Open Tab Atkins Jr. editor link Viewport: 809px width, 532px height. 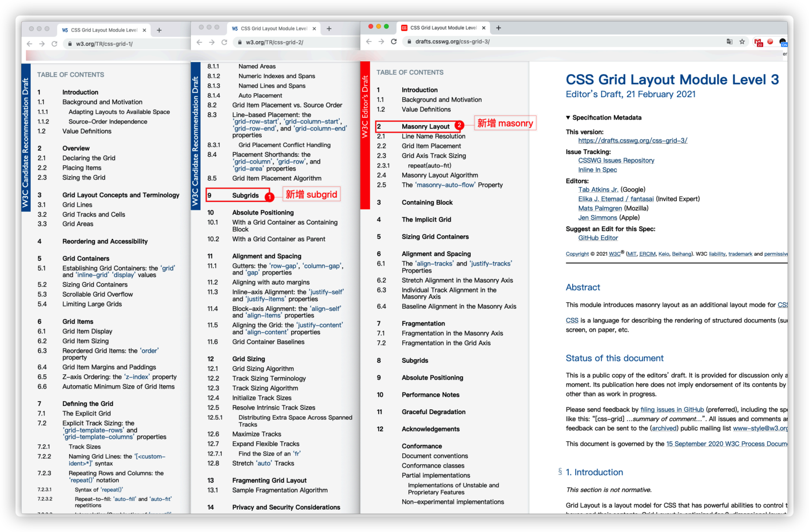[x=599, y=190]
